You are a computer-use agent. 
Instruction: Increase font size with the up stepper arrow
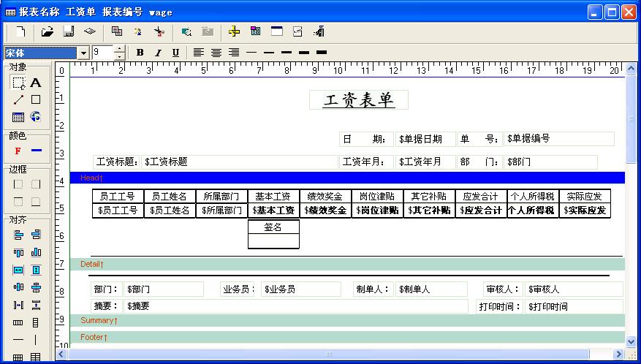120,49
